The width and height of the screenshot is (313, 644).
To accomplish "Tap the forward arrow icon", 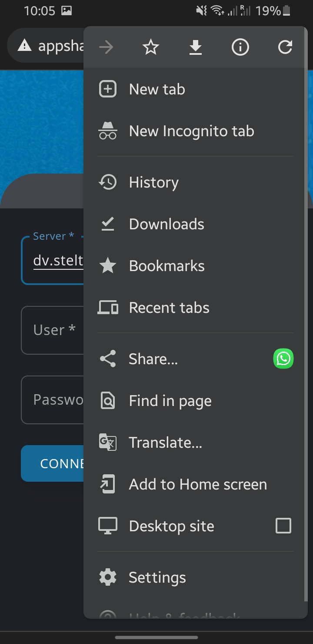I will 106,47.
